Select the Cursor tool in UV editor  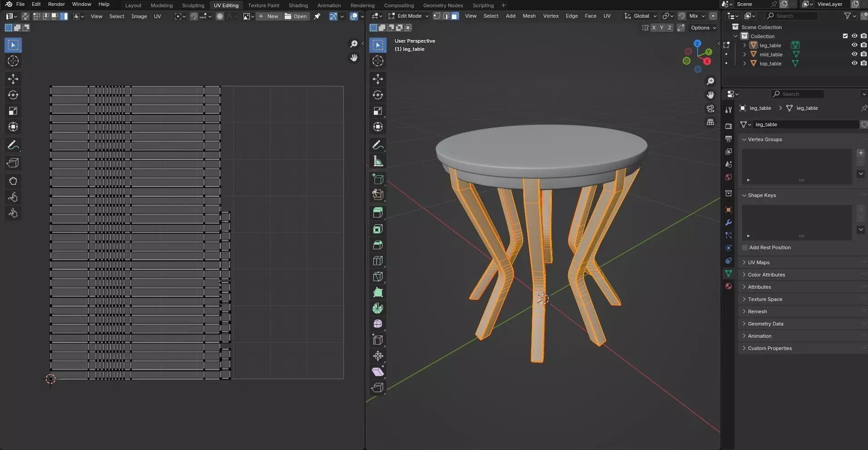pos(13,61)
